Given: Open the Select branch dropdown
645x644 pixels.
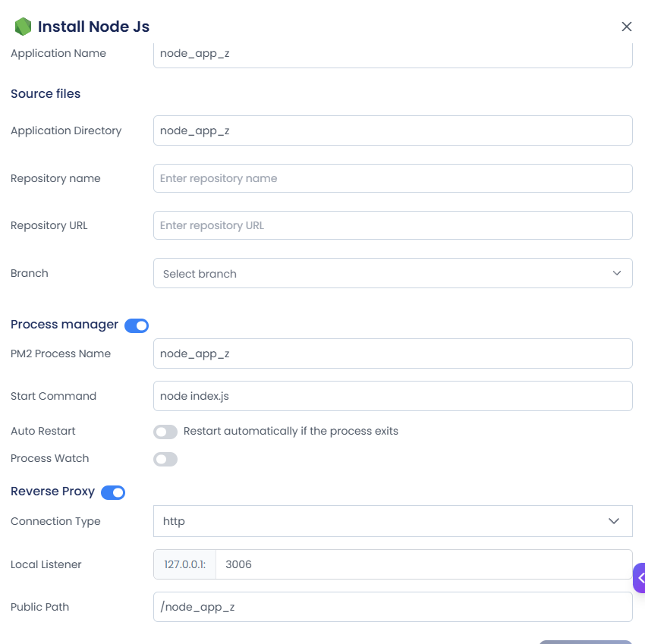Looking at the screenshot, I should tap(393, 273).
